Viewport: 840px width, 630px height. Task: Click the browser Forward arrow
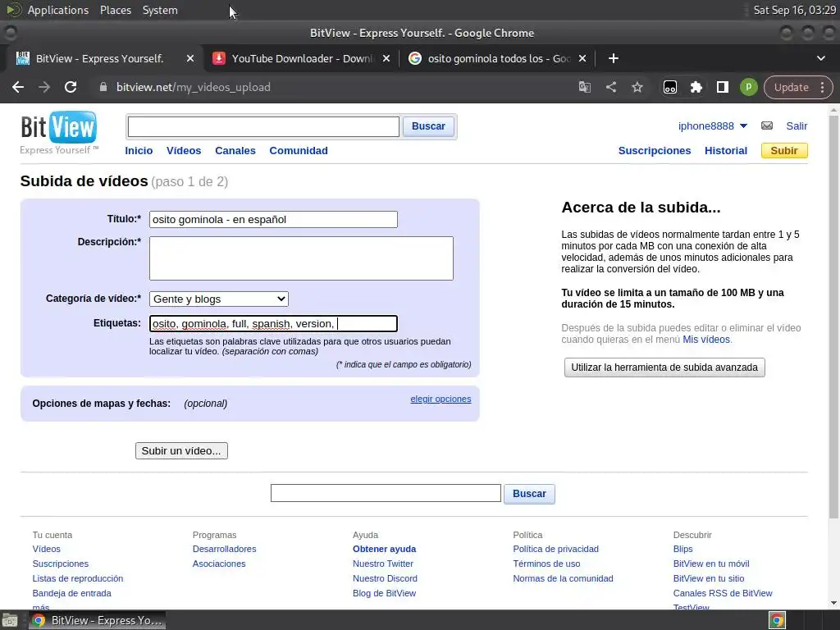point(44,87)
